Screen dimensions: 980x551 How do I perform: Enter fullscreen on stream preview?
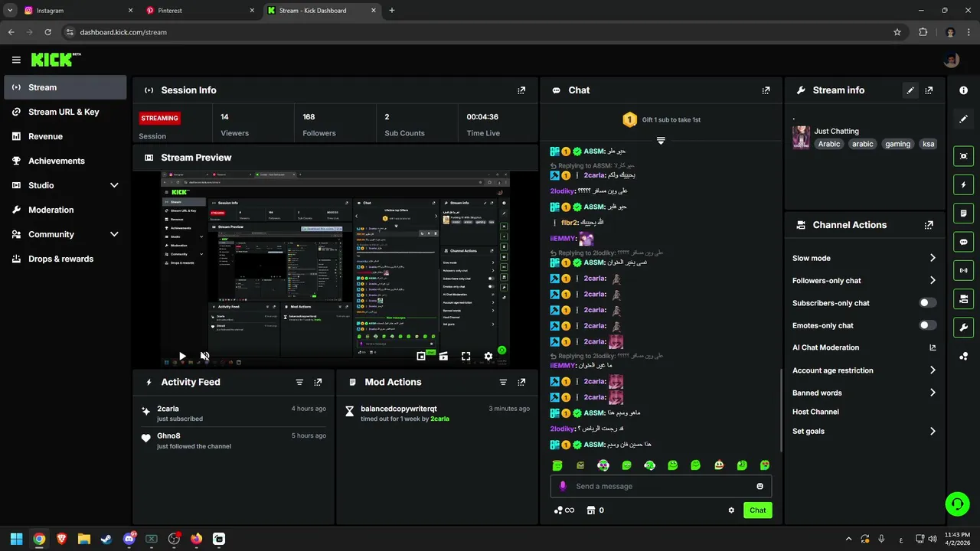(465, 357)
